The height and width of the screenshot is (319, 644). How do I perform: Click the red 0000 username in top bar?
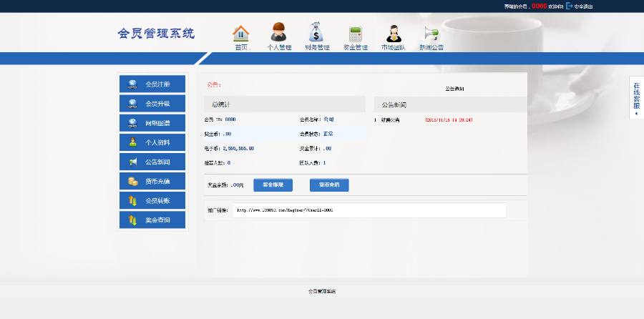pyautogui.click(x=540, y=6)
